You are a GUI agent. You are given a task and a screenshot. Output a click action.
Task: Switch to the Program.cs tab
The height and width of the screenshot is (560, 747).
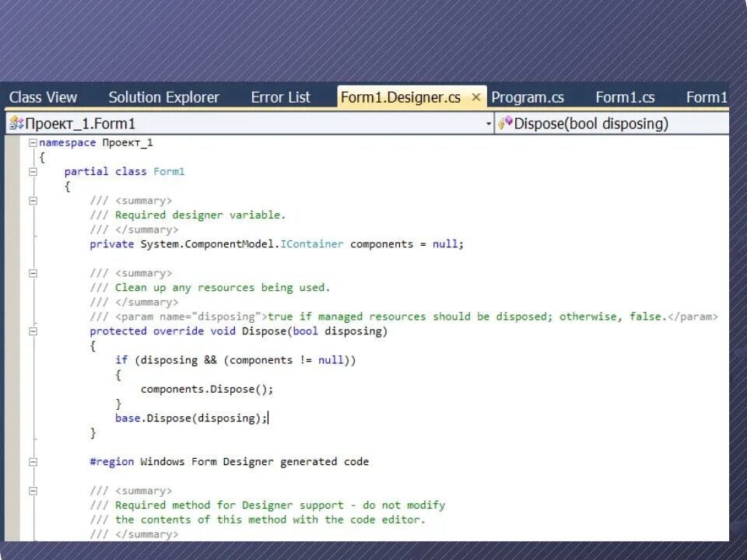coord(528,97)
